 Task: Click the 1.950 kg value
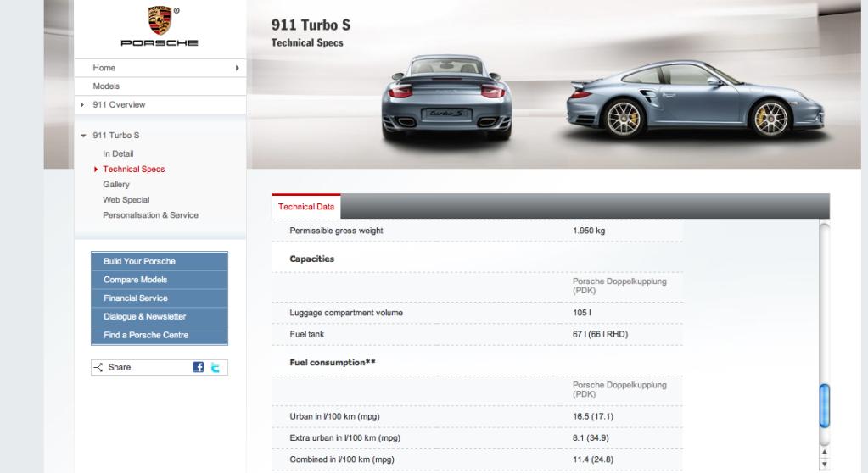(x=589, y=231)
